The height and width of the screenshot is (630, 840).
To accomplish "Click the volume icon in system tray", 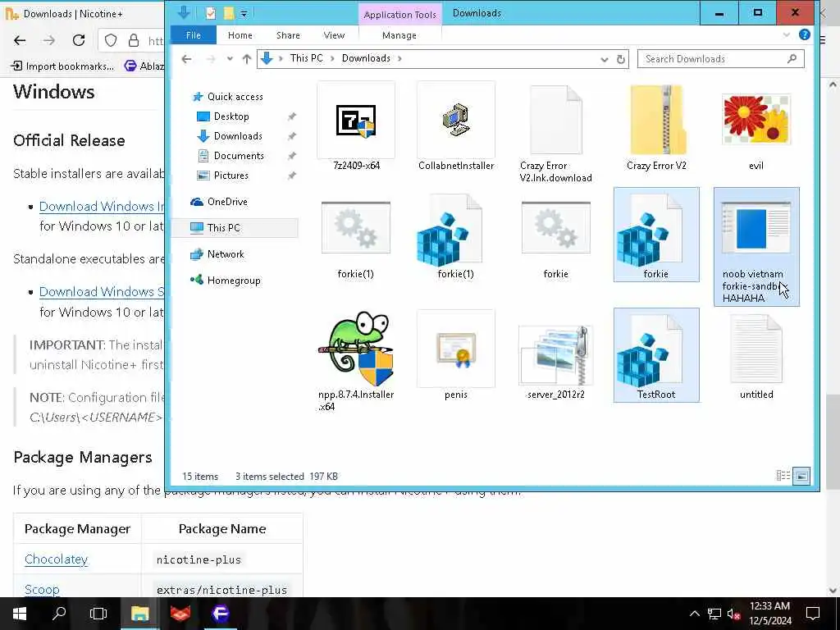I will (x=734, y=614).
